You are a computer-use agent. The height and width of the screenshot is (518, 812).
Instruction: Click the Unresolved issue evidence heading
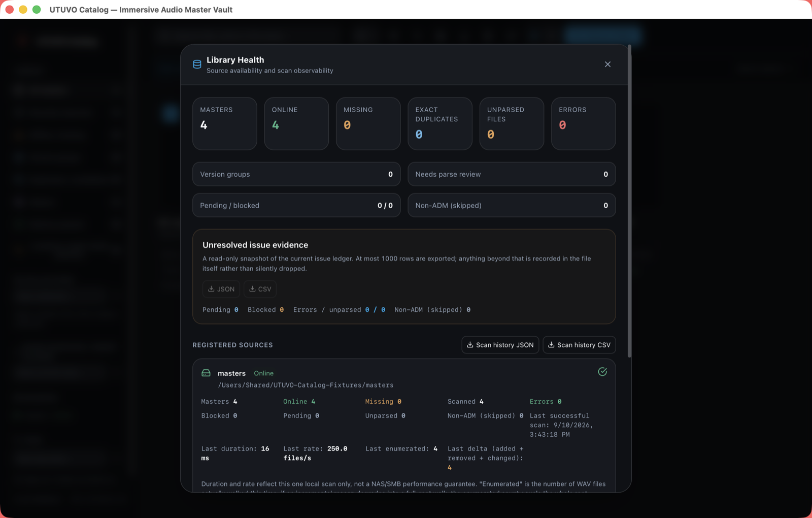coord(255,245)
